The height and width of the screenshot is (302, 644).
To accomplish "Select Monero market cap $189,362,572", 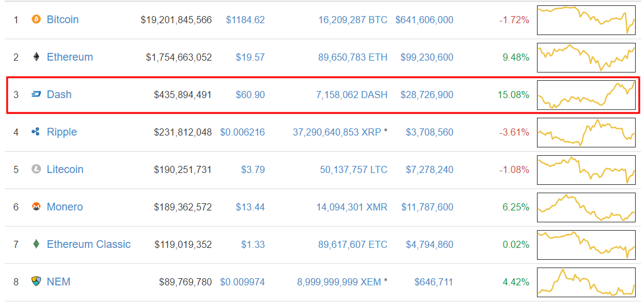I will click(x=183, y=207).
